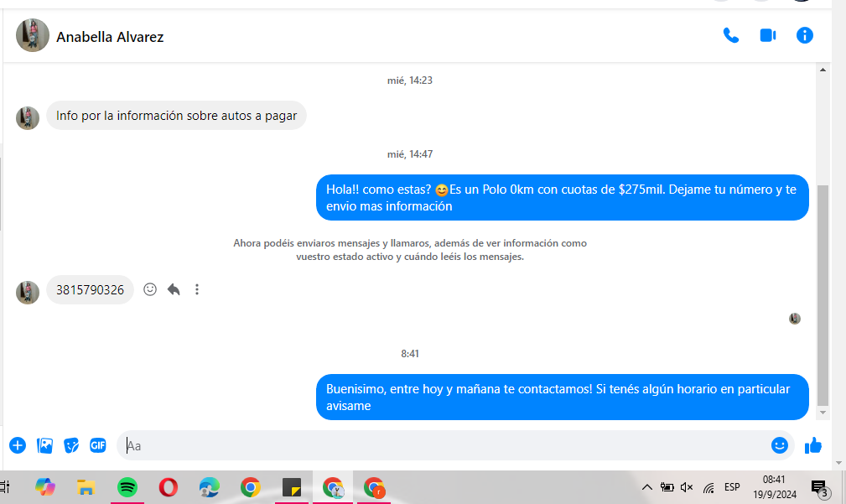Open the Wi-Fi network tray icon

(x=708, y=488)
